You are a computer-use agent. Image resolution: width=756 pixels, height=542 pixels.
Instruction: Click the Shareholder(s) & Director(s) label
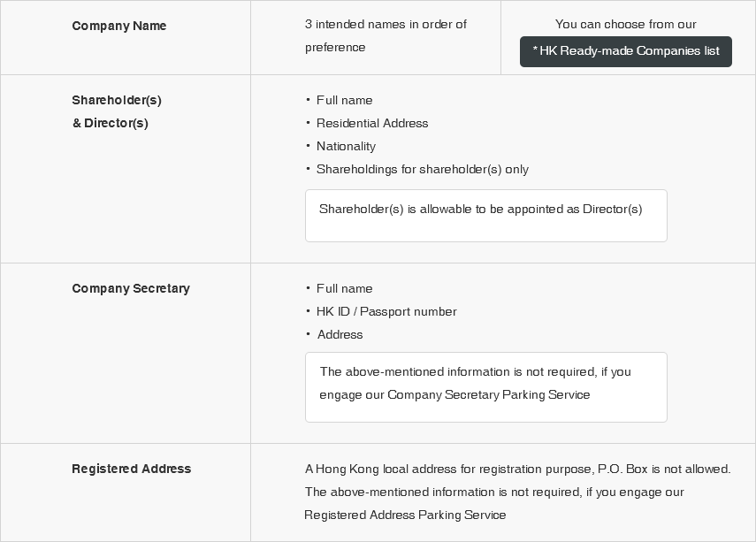pyautogui.click(x=116, y=111)
